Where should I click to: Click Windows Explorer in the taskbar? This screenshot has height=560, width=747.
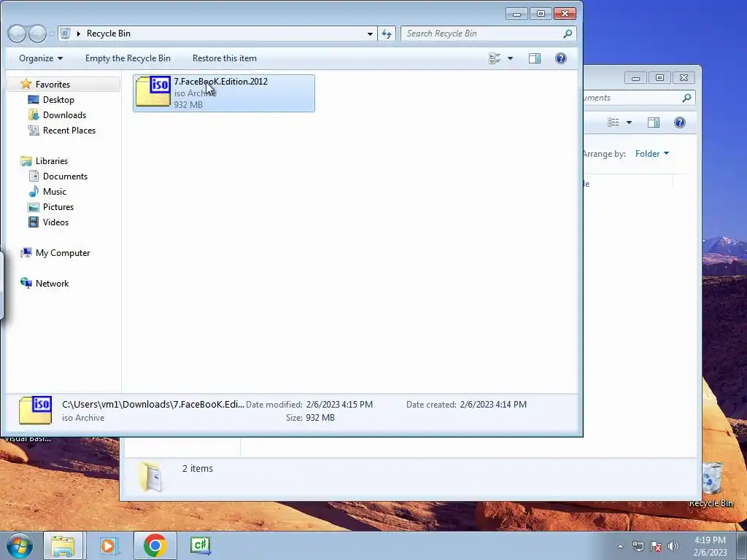63,545
